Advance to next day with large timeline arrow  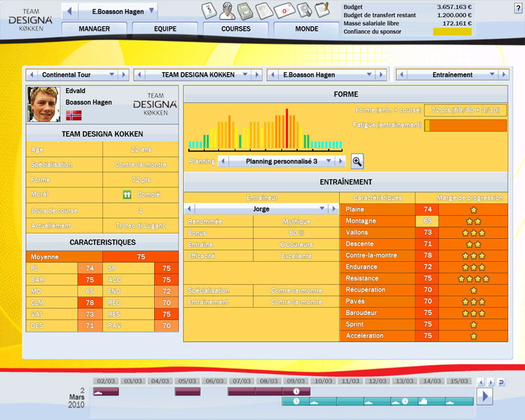(x=485, y=396)
